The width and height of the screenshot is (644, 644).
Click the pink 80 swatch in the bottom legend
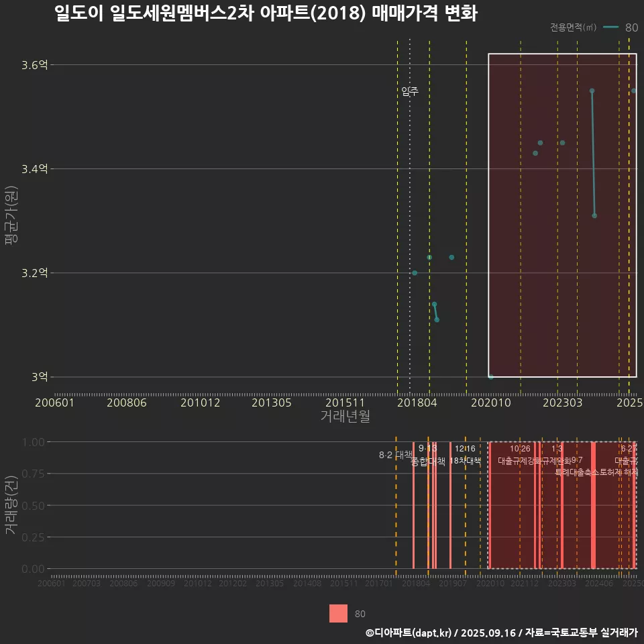338,613
